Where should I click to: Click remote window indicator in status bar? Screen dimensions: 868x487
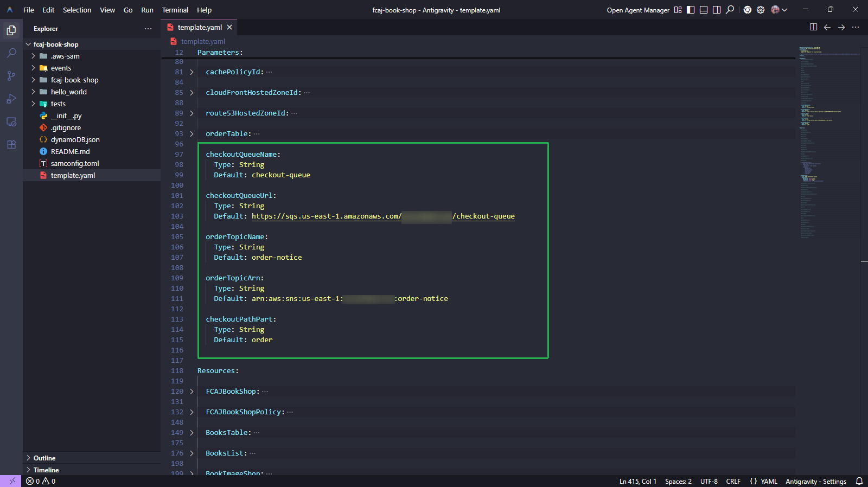click(x=11, y=481)
